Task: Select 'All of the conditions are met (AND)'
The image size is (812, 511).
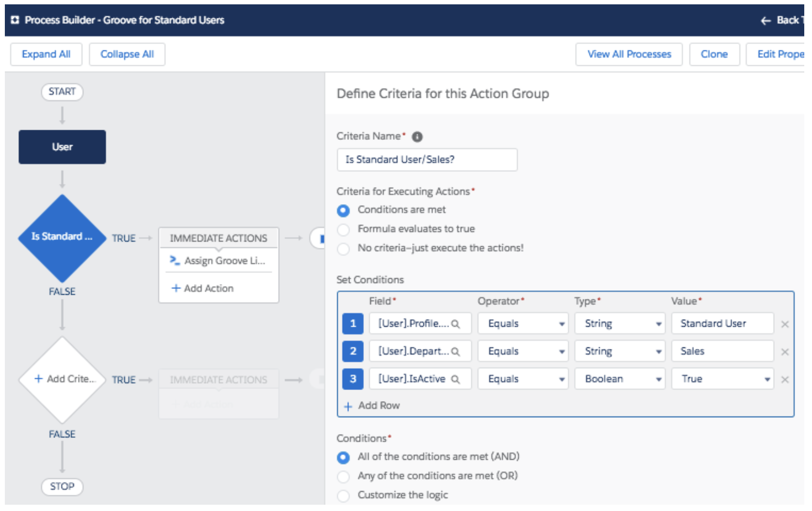Action: pyautogui.click(x=344, y=457)
